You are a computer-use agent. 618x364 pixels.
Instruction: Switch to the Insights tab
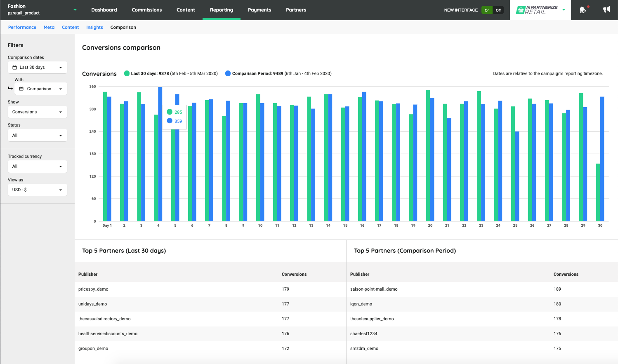point(94,27)
